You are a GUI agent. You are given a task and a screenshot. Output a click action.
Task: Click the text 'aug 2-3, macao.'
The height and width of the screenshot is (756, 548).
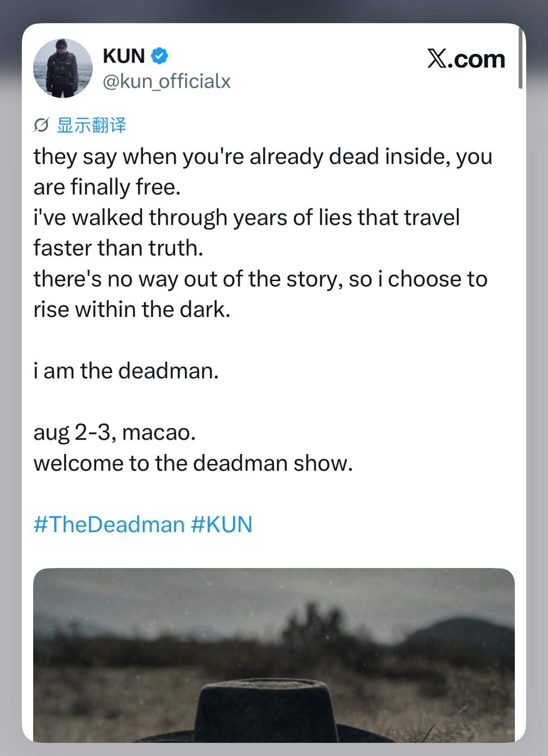coord(115,432)
